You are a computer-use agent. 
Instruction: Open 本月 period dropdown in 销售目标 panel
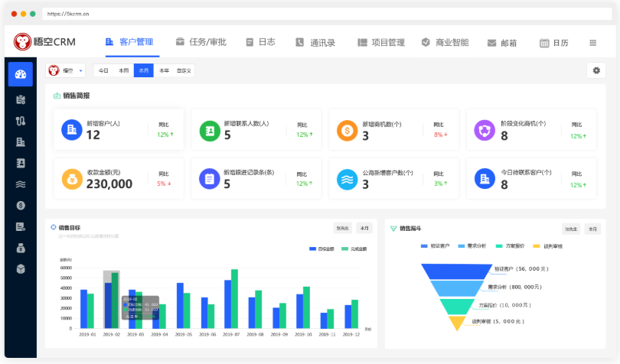364,228
